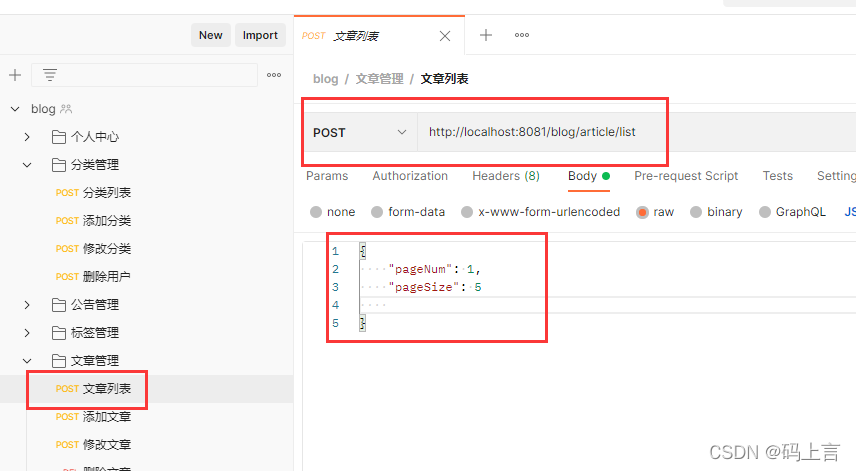Click the 标签管理 folder icon
Image resolution: width=856 pixels, height=471 pixels.
point(58,332)
